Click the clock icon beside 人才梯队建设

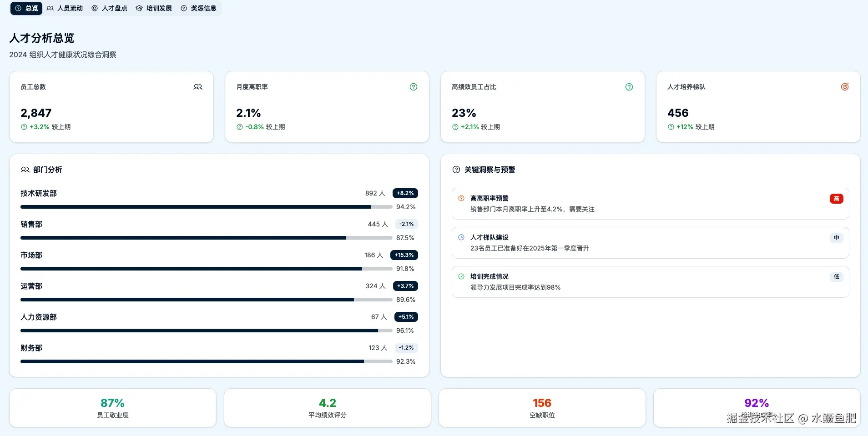click(x=461, y=237)
